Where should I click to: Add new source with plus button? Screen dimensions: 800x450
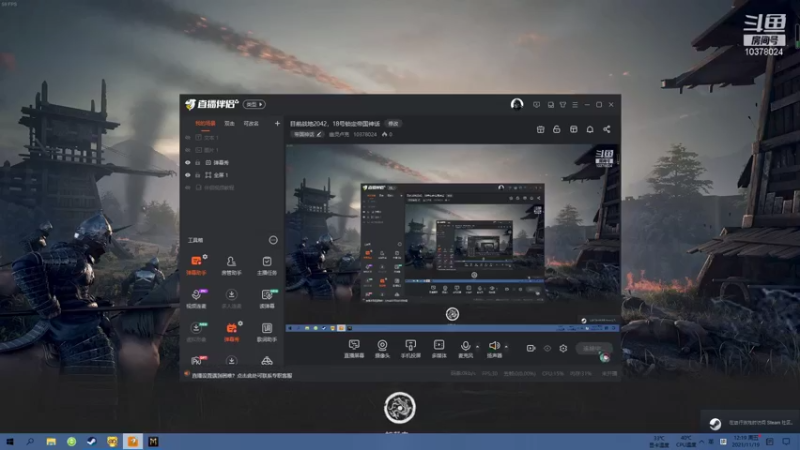(277, 123)
